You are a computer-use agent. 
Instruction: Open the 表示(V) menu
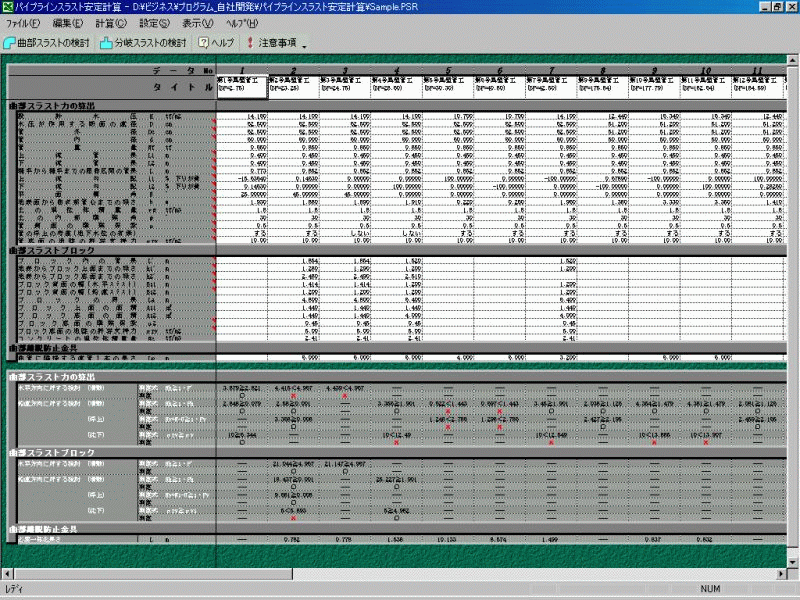coord(199,23)
